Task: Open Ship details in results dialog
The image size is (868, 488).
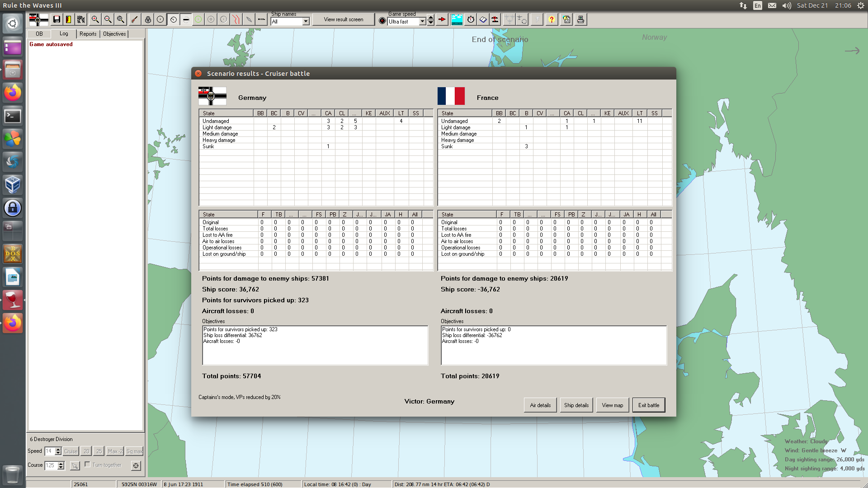Action: pos(576,405)
